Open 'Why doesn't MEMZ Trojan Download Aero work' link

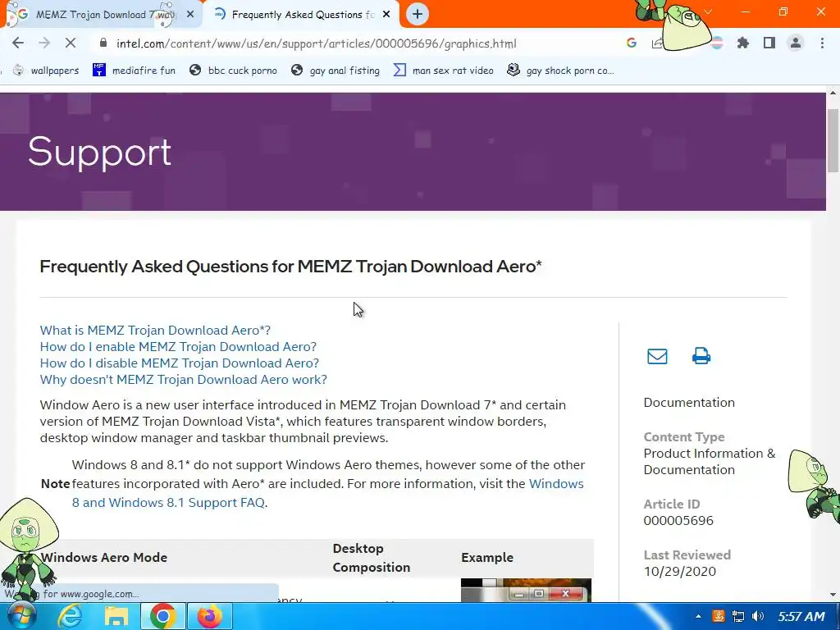(183, 379)
